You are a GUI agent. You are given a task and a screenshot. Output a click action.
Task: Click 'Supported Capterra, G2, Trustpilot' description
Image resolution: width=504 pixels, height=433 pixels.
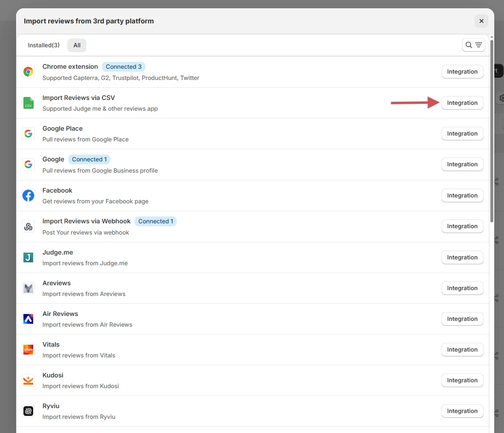coord(121,78)
